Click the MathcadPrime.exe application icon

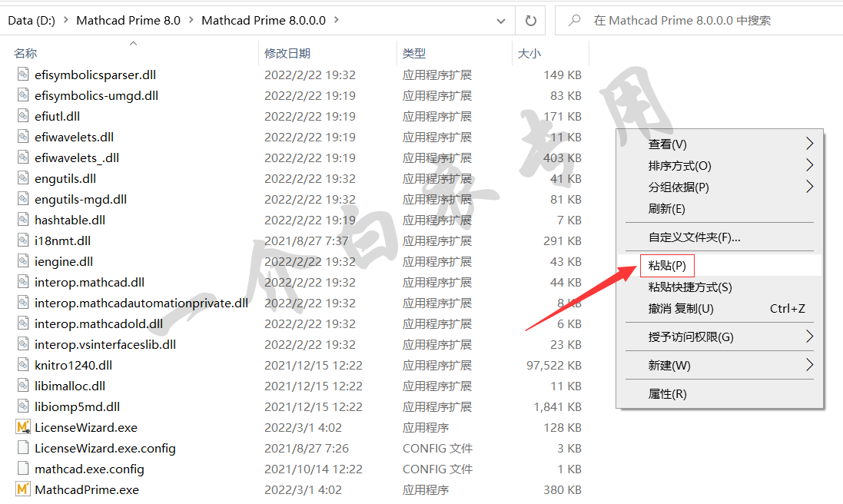(23, 489)
